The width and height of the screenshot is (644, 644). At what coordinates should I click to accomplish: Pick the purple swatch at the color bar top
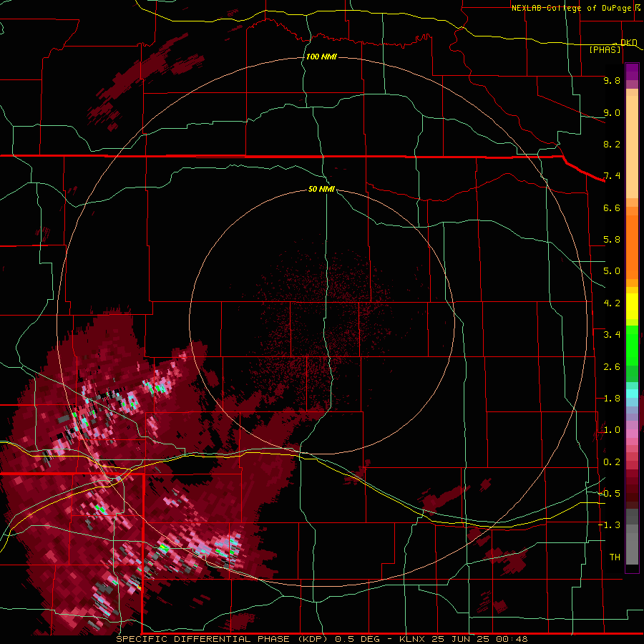point(632,72)
